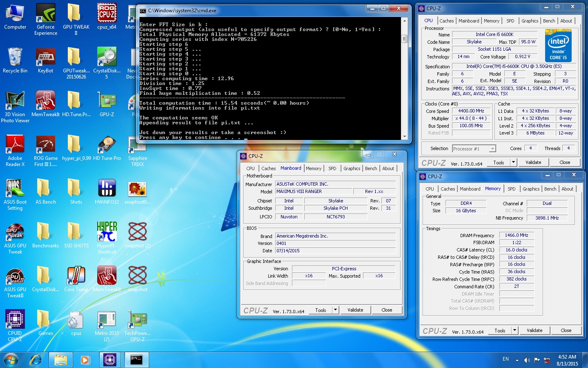Click Close in top CPU-Z window
The width and height of the screenshot is (588, 368).
(565, 162)
